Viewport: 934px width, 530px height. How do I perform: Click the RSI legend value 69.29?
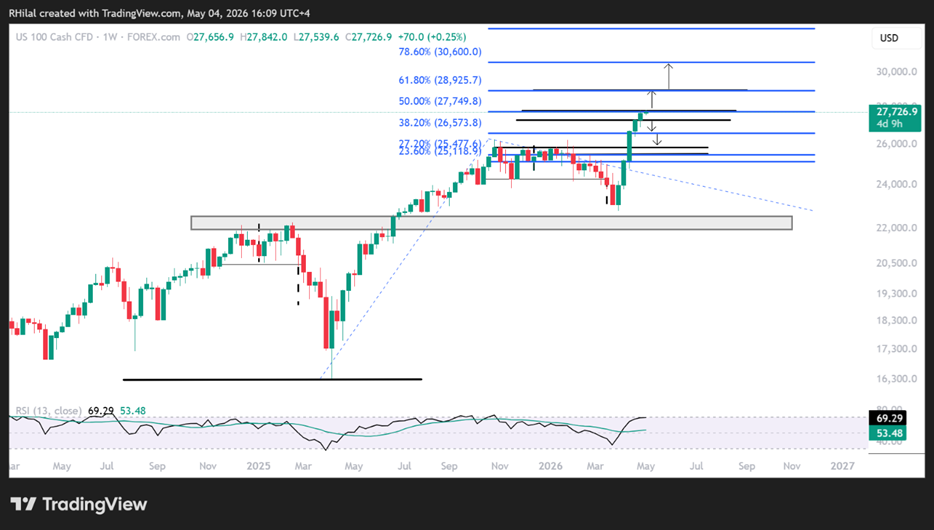click(x=100, y=411)
